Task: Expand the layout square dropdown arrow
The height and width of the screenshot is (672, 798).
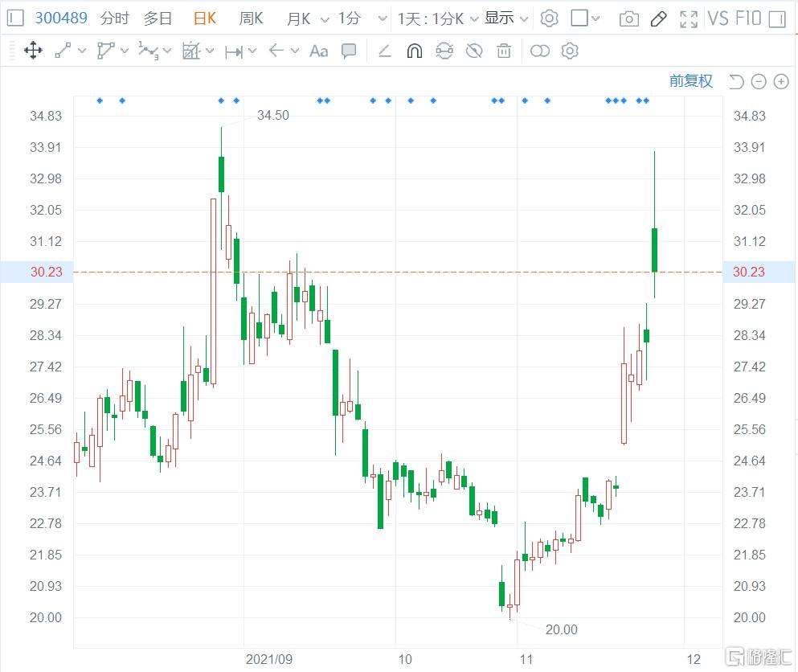Action: click(595, 18)
